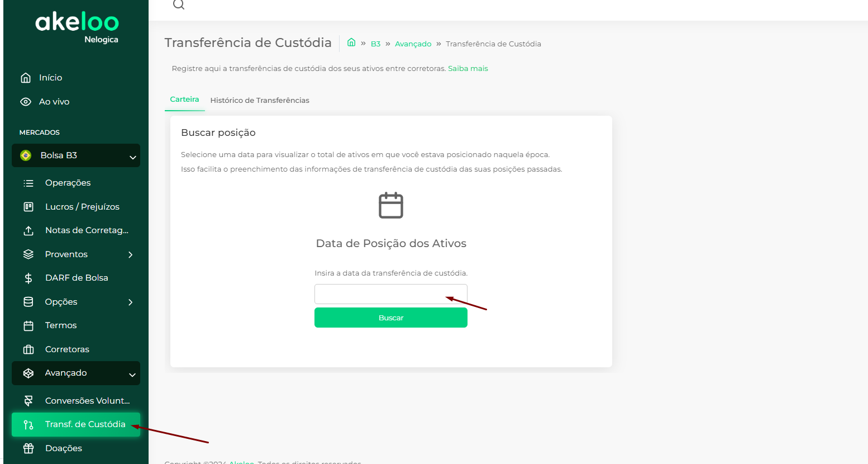Switch to Histórico de Transferências tab

pos(260,100)
